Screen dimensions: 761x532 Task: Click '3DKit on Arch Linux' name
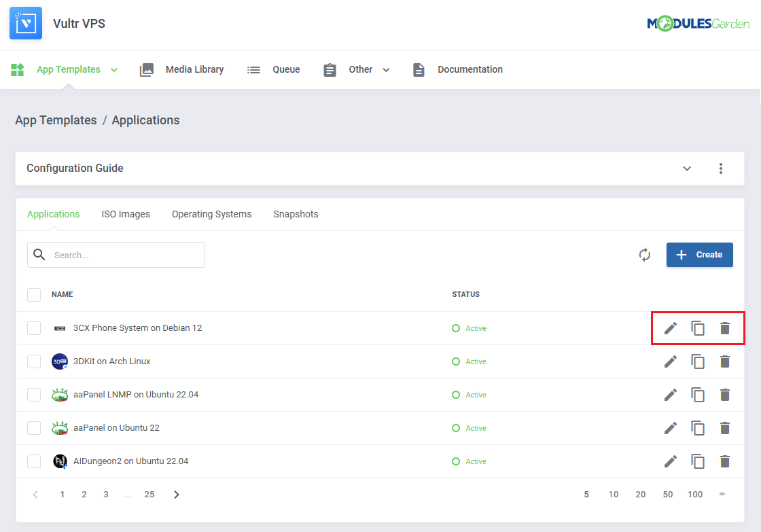[111, 361]
